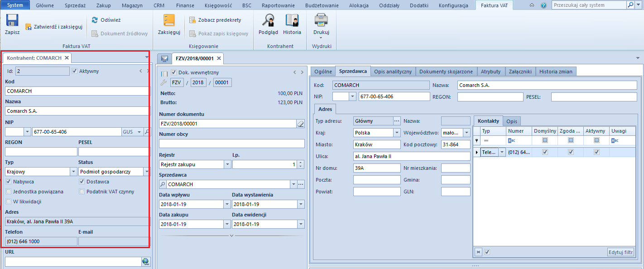
Task: Click previous arrow in the document header
Action: pos(295,72)
